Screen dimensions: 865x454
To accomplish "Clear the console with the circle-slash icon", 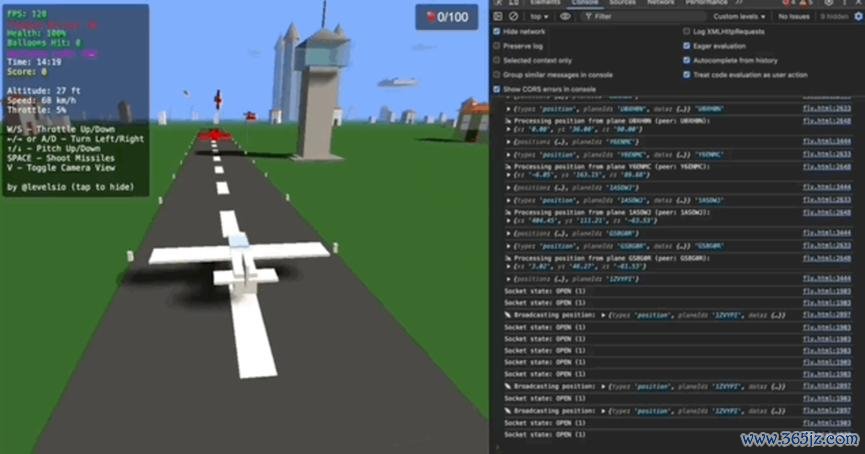I will 514,17.
